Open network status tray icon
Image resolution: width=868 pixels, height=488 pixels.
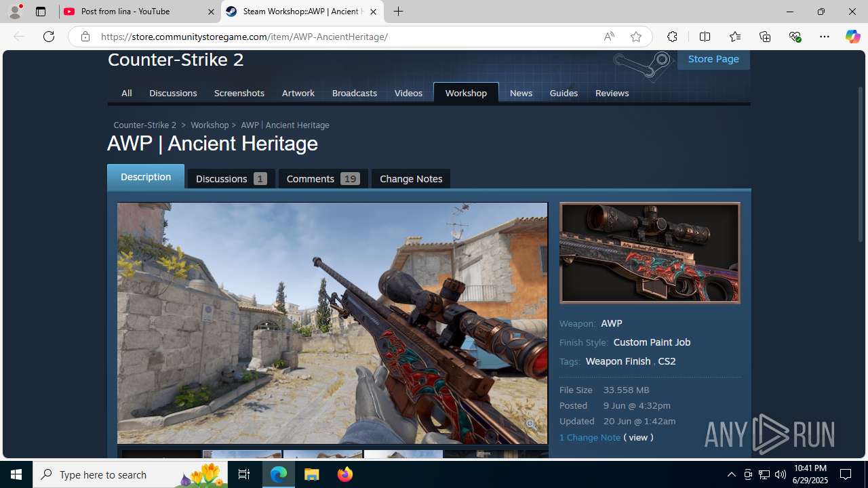(764, 474)
